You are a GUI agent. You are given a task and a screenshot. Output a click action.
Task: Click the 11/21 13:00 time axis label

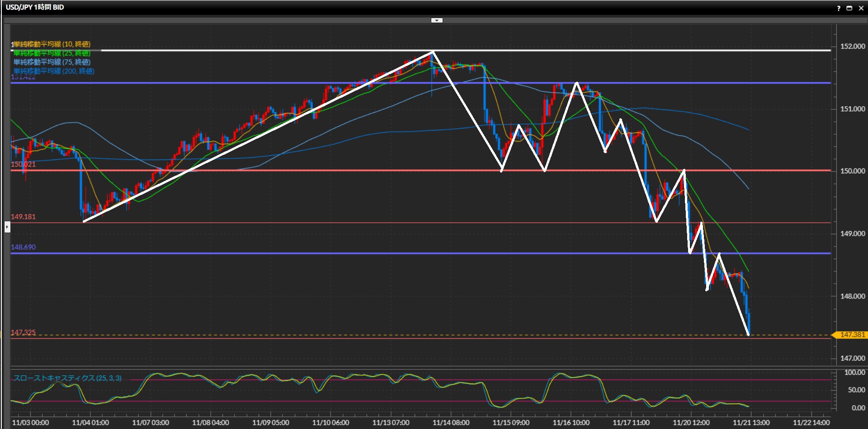pos(751,423)
